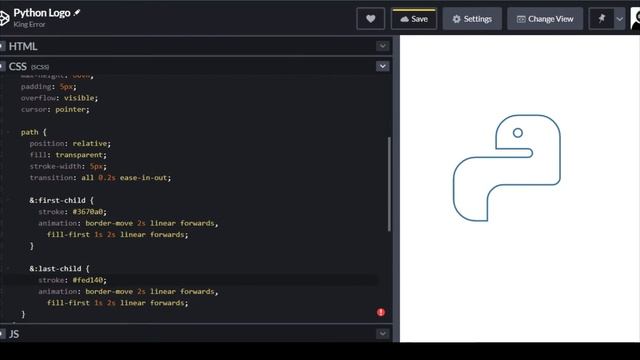Click the CSS editor vertical scrollbar

pos(389,184)
